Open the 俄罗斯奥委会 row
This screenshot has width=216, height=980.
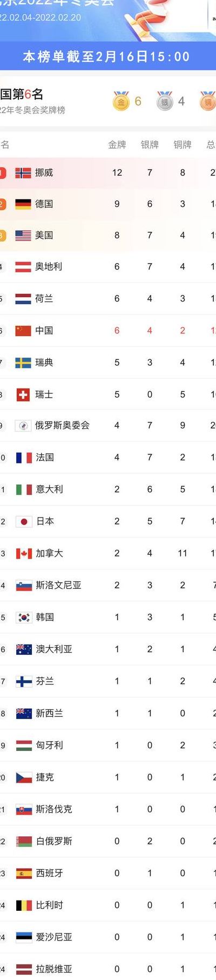108,426
